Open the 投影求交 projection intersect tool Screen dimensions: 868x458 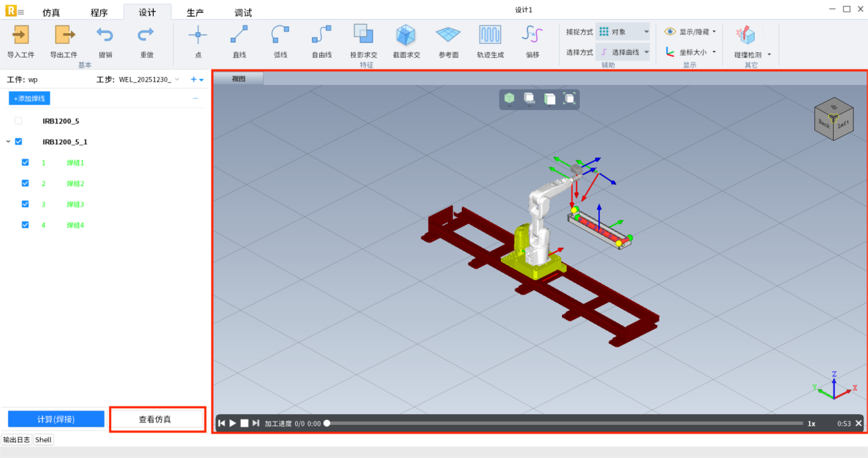click(x=363, y=35)
